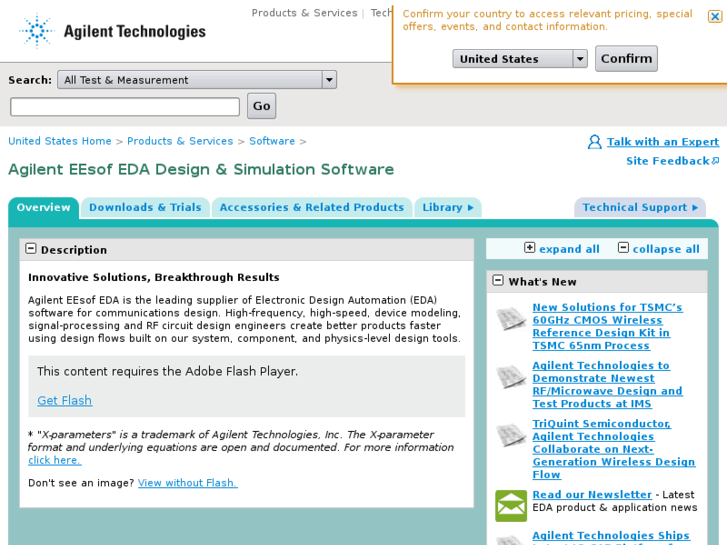
Task: Click the Agilent Technologies wordmark
Action: coord(135,32)
